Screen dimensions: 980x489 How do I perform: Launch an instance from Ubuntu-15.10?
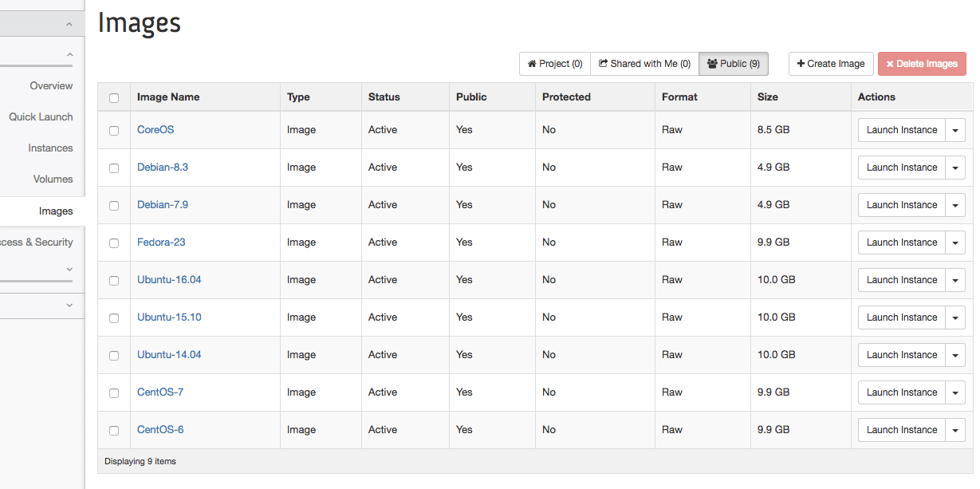[x=902, y=317]
